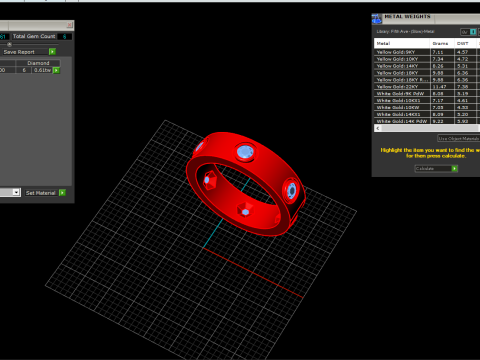Select the White Gold:14K PdW row
Viewport: 480px width, 360px height.
click(x=426, y=121)
